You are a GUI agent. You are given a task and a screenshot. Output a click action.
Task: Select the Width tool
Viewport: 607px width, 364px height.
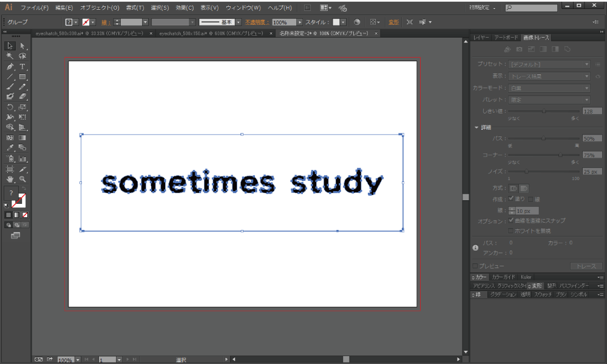point(10,117)
